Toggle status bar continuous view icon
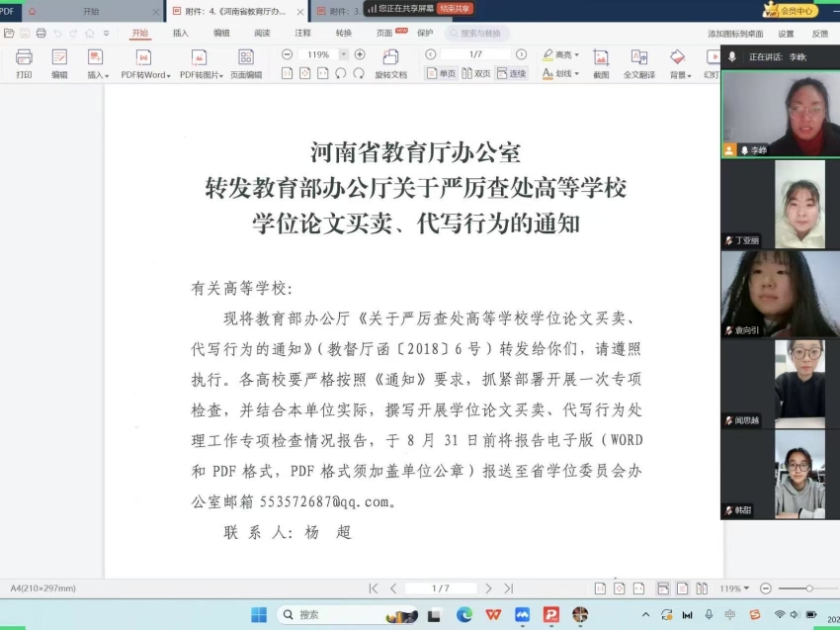Image resolution: width=840 pixels, height=630 pixels. click(x=663, y=588)
